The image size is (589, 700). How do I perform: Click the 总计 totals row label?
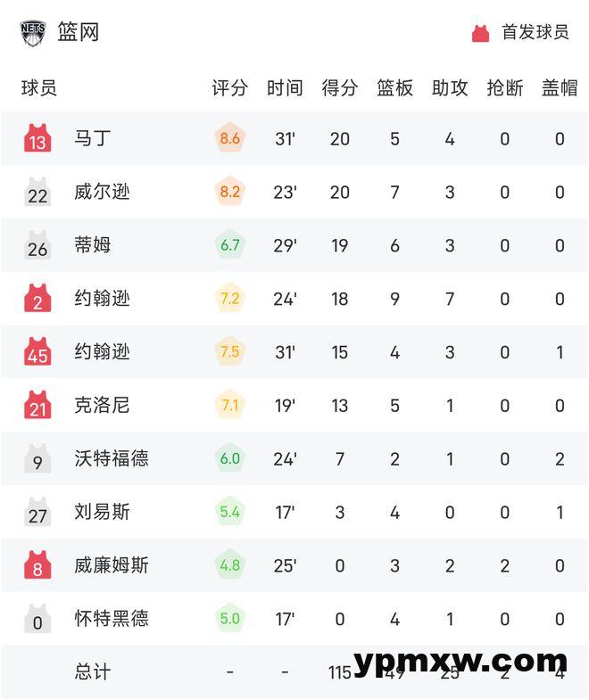[93, 671]
